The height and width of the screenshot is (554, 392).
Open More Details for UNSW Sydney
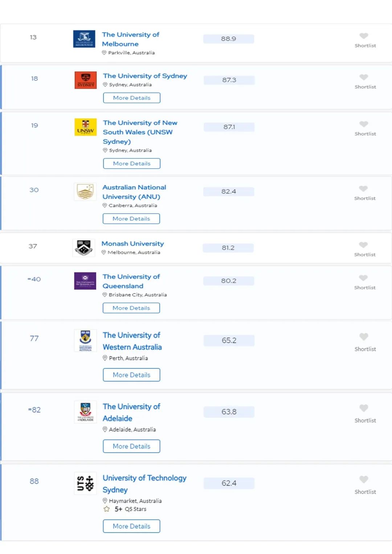131,164
